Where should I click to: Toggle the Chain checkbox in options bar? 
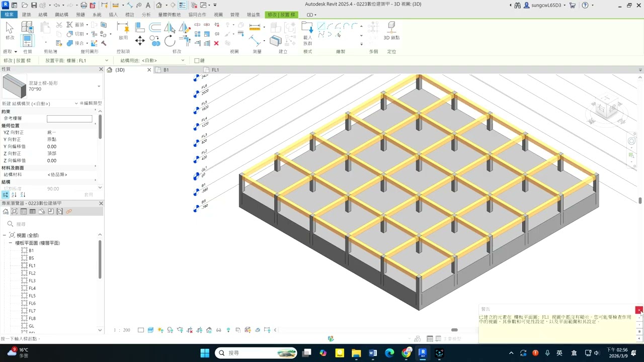pos(197,61)
